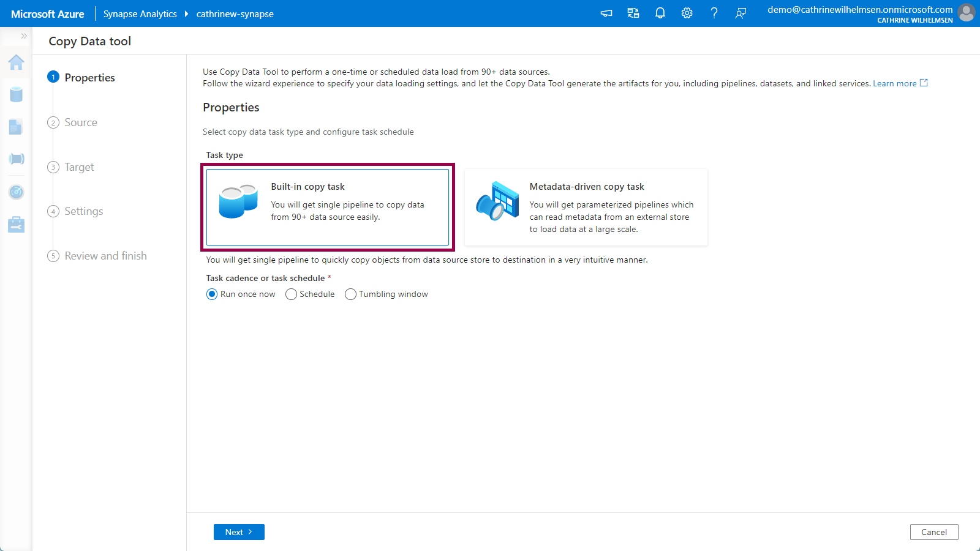The height and width of the screenshot is (551, 980).
Task: Open the settings gear in header
Action: [687, 13]
